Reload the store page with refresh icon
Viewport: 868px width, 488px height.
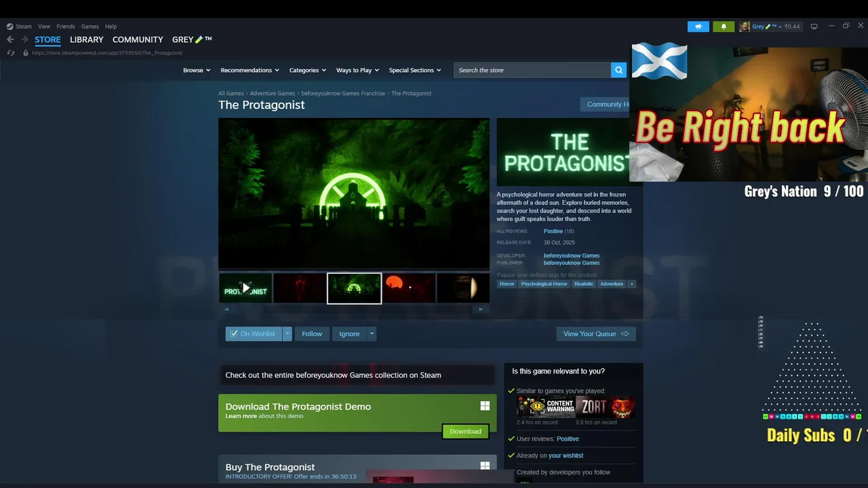10,53
